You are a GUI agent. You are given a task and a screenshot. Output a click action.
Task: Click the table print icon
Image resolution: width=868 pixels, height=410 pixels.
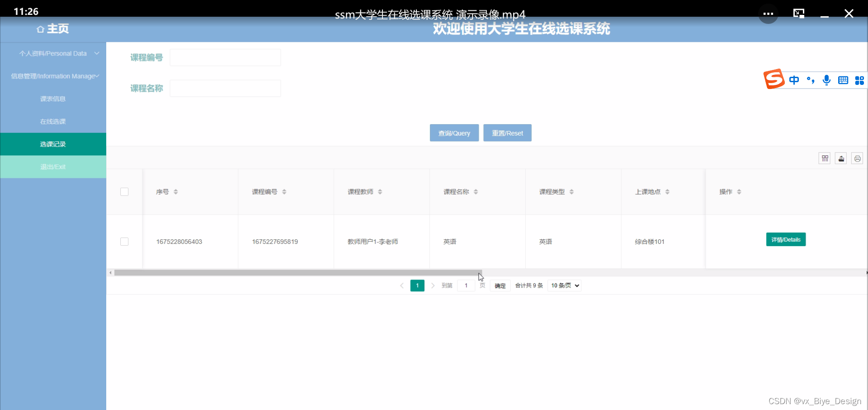857,158
